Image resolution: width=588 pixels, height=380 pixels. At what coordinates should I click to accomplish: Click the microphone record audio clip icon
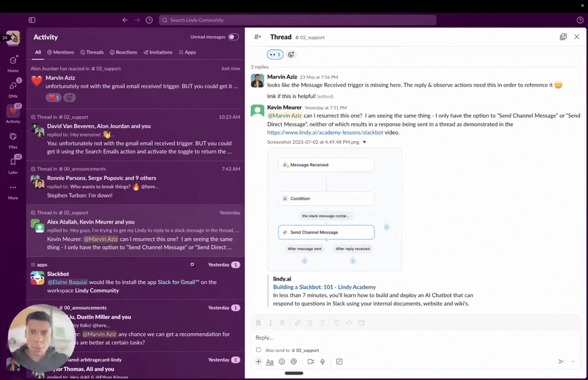pyautogui.click(x=323, y=362)
